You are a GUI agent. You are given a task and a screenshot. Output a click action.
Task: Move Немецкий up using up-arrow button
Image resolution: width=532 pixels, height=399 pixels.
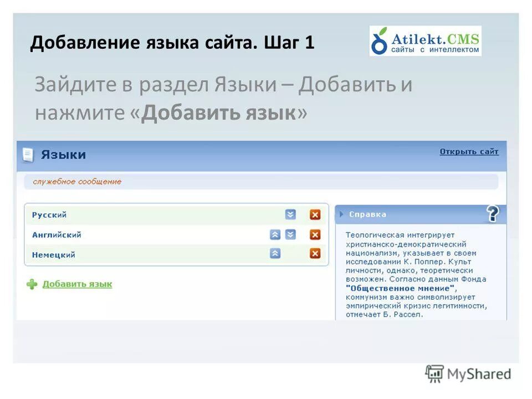[274, 252]
